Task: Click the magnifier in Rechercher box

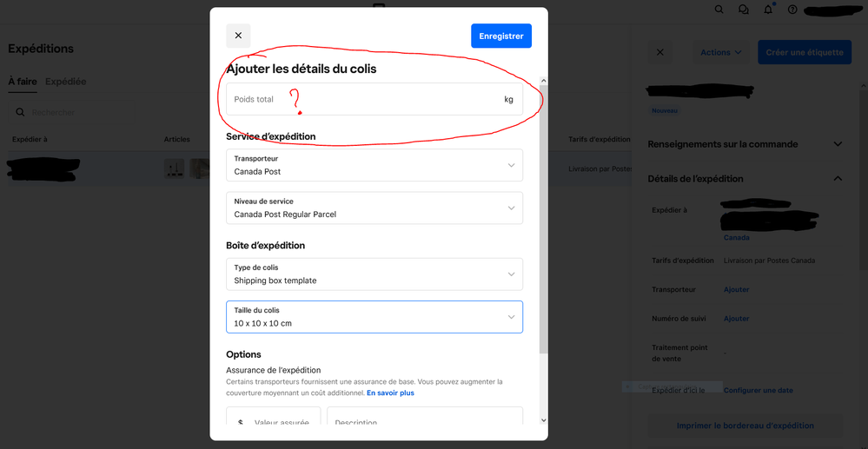Action: (21, 113)
